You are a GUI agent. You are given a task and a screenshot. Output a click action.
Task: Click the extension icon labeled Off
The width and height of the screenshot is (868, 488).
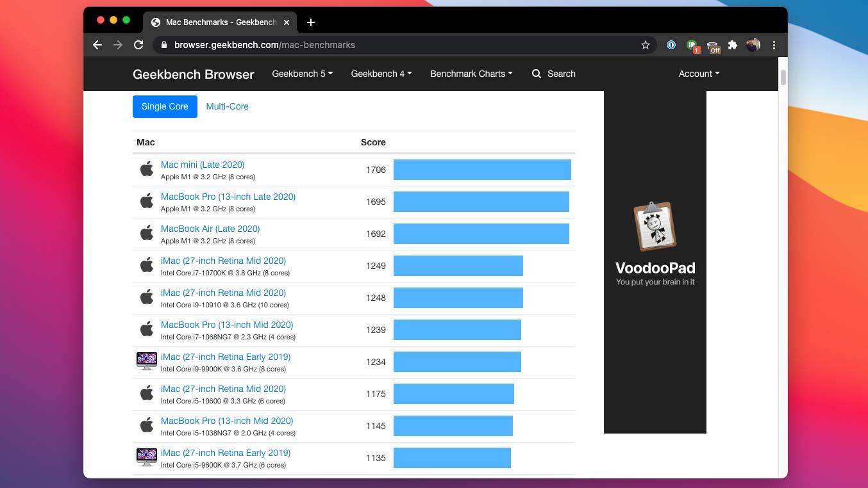click(x=714, y=46)
